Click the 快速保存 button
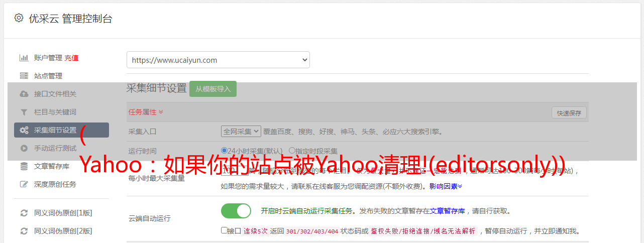 pos(569,113)
